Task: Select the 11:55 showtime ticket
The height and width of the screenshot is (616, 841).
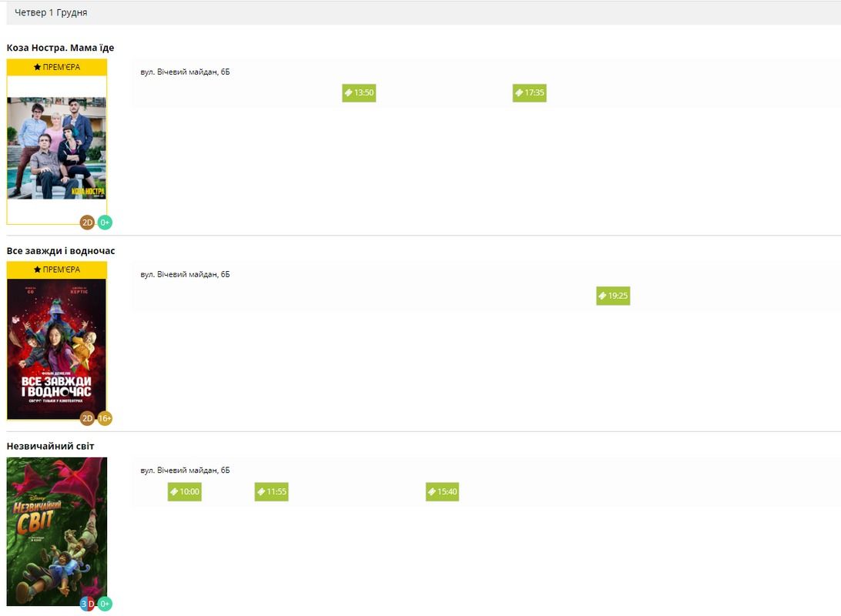Action: (x=272, y=492)
